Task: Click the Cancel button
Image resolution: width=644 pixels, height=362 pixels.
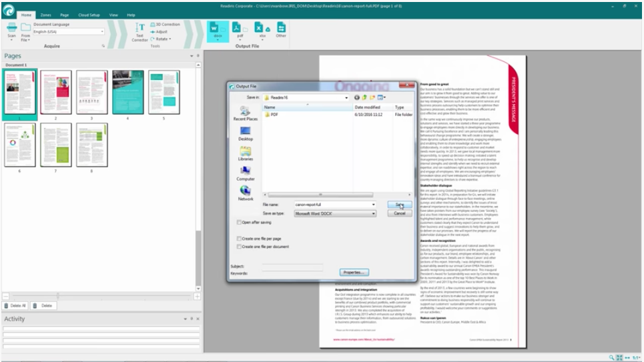Action: coord(400,213)
